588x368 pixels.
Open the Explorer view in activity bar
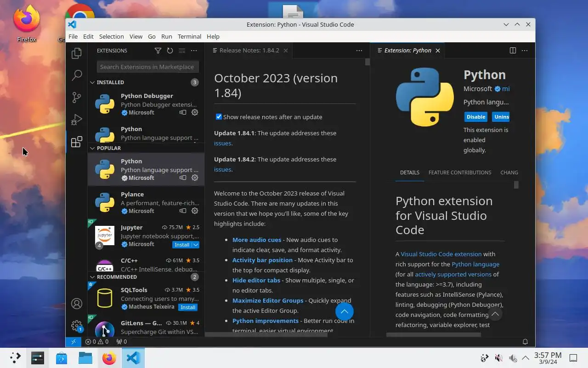coord(77,53)
